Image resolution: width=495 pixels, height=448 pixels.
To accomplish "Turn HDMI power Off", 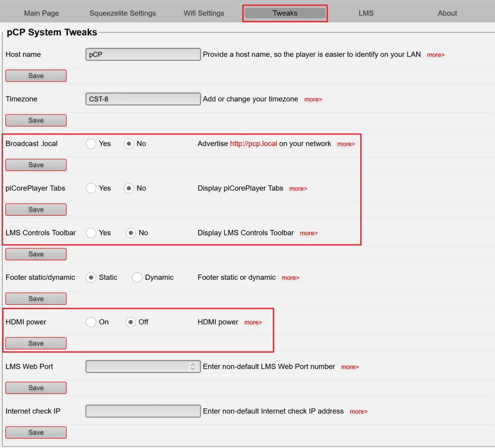I will [x=131, y=322].
